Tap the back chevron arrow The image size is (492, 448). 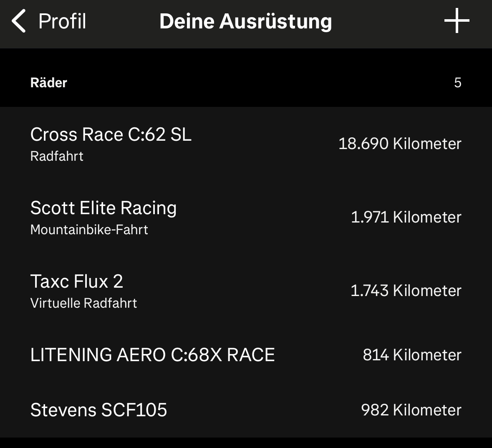[x=19, y=21]
